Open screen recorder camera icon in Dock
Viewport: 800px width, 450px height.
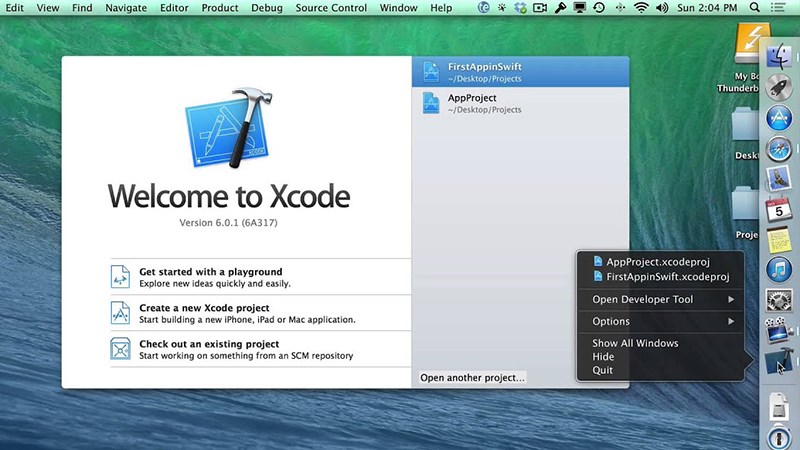pyautogui.click(x=779, y=330)
